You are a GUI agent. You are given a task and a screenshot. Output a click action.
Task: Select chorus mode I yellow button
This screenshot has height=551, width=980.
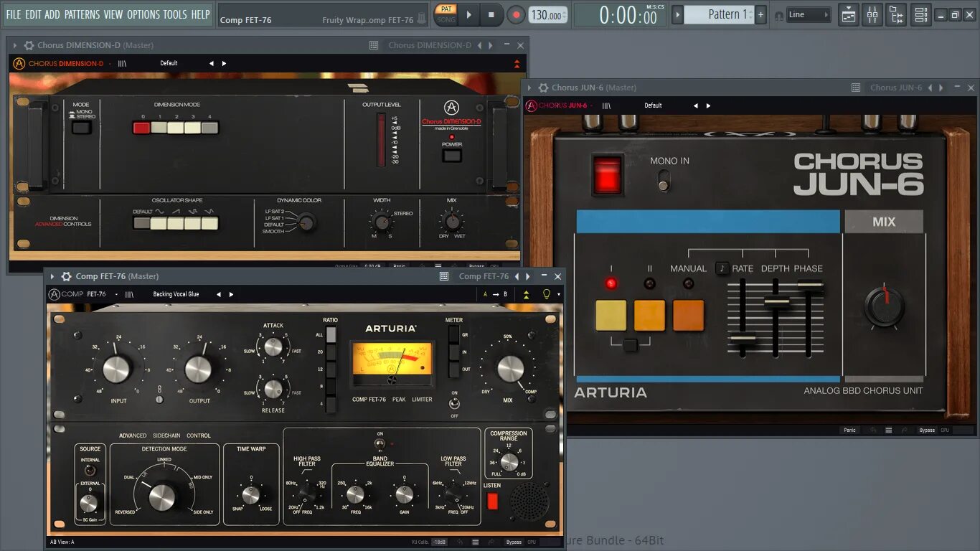click(x=611, y=315)
